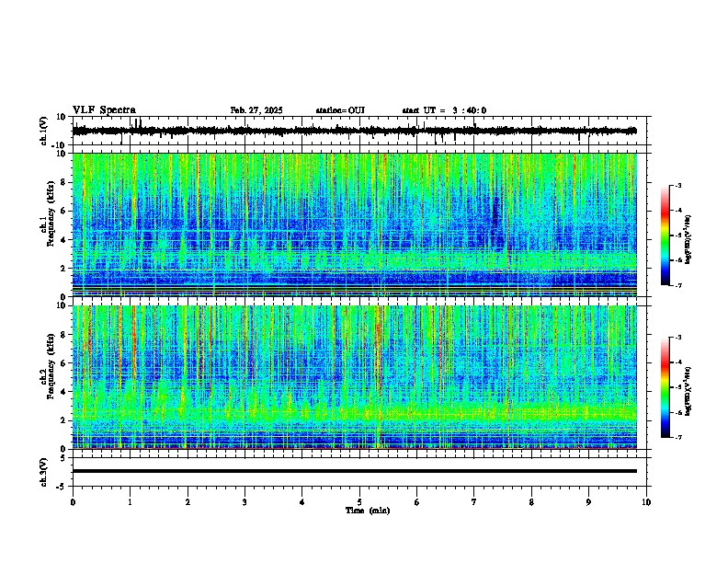This screenshot has height=563, width=728.
Task: Select the date text "Feb. 27, 2025"
Action: (256, 110)
